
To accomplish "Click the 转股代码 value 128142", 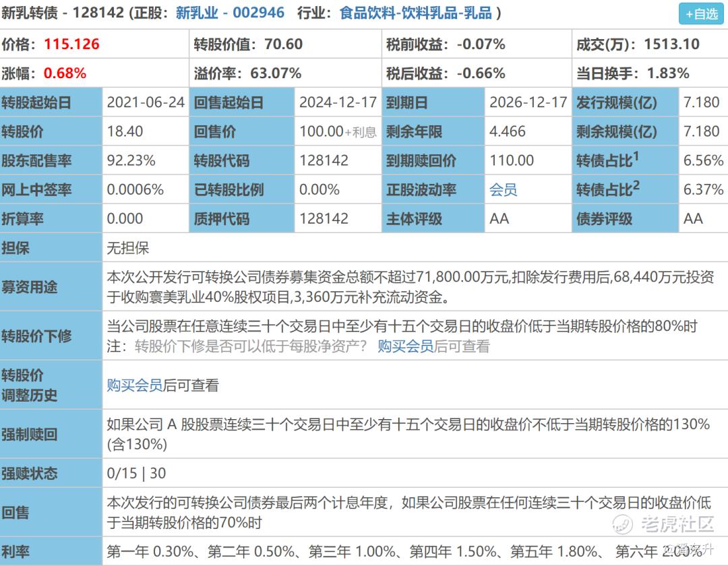I will (324, 160).
